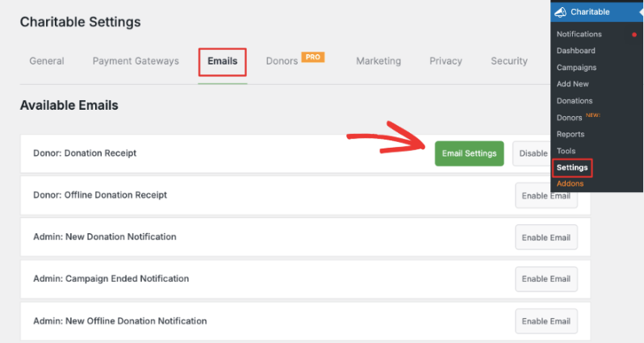Open the Campaigns menu item
This screenshot has width=644, height=343.
coord(576,67)
